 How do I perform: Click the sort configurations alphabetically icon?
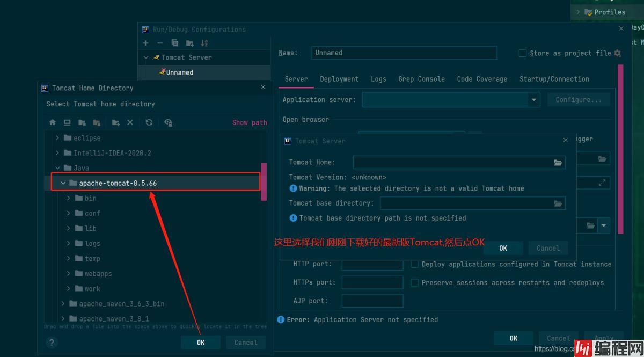click(x=204, y=43)
